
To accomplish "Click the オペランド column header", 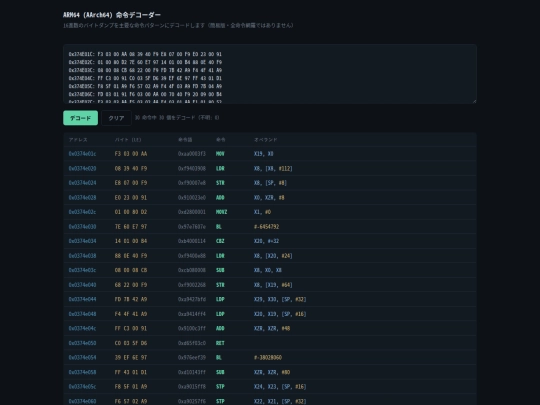I will (266, 139).
